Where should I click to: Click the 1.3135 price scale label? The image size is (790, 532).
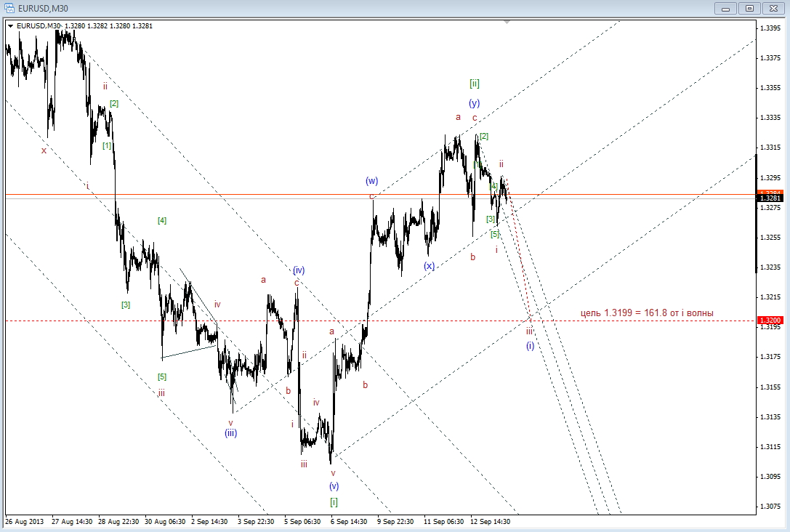tap(770, 416)
